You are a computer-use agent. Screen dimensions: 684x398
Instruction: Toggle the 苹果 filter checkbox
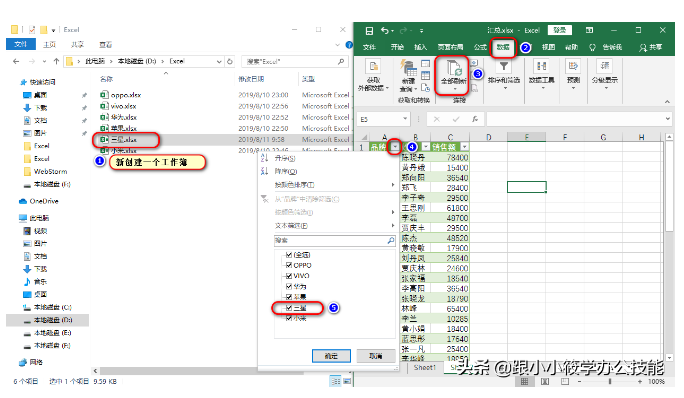point(289,297)
